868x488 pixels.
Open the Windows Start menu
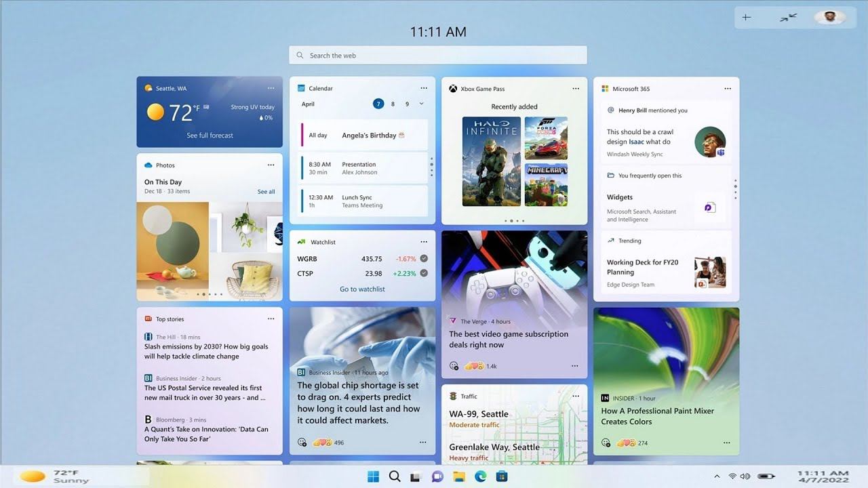pyautogui.click(x=374, y=476)
